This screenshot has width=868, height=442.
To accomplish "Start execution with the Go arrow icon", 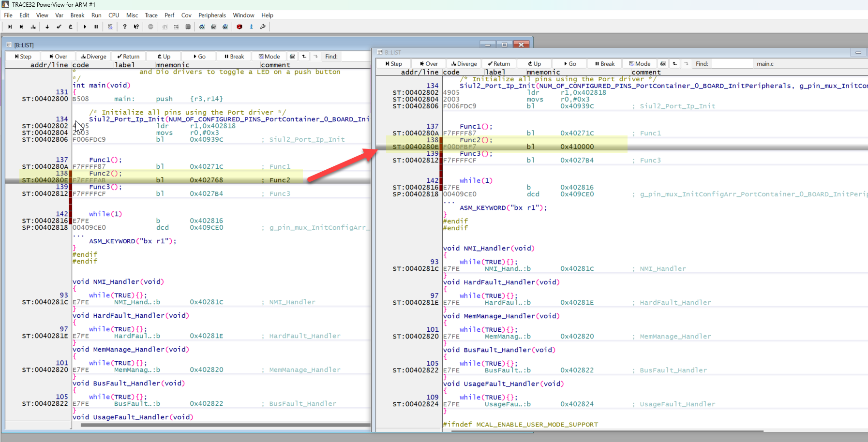I will (85, 27).
